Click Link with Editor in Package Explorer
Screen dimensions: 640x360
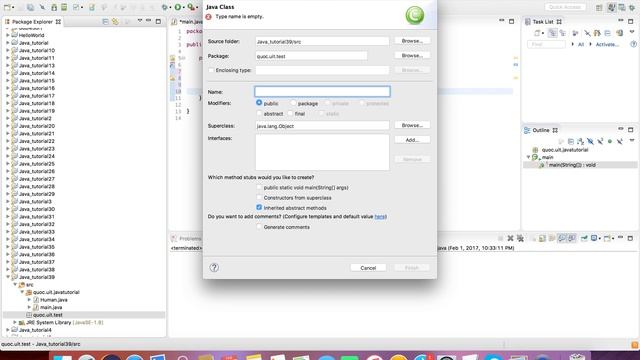point(116,21)
